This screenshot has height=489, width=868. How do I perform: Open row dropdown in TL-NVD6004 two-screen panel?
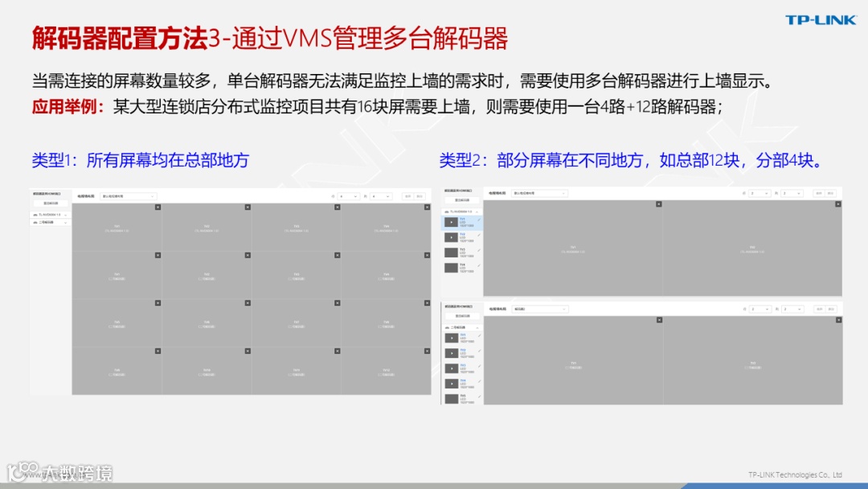click(x=759, y=193)
